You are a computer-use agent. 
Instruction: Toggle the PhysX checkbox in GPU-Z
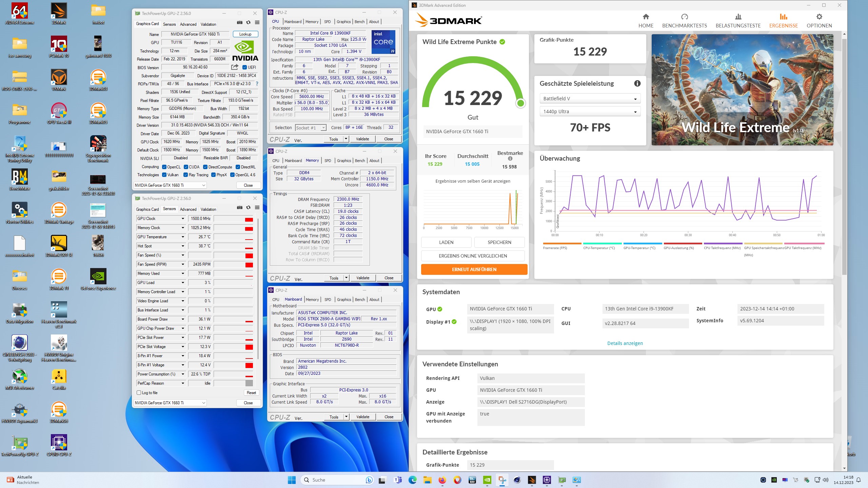[213, 175]
